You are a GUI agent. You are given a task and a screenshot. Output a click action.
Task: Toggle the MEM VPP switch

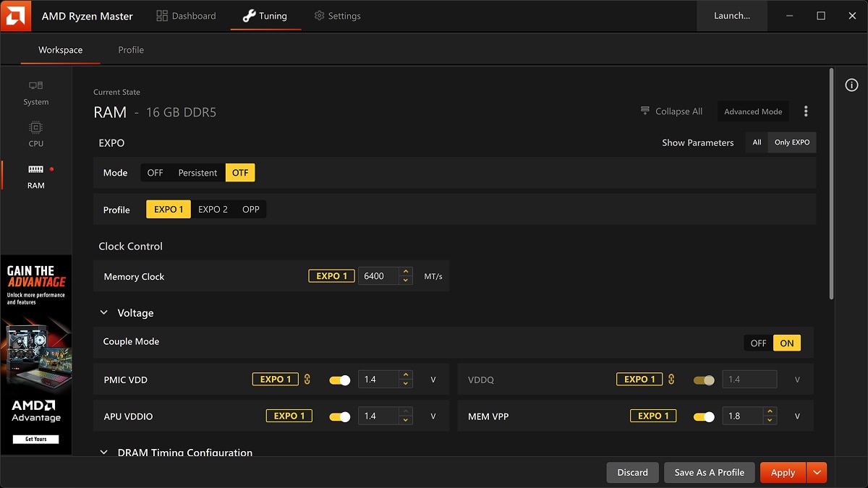[704, 416]
